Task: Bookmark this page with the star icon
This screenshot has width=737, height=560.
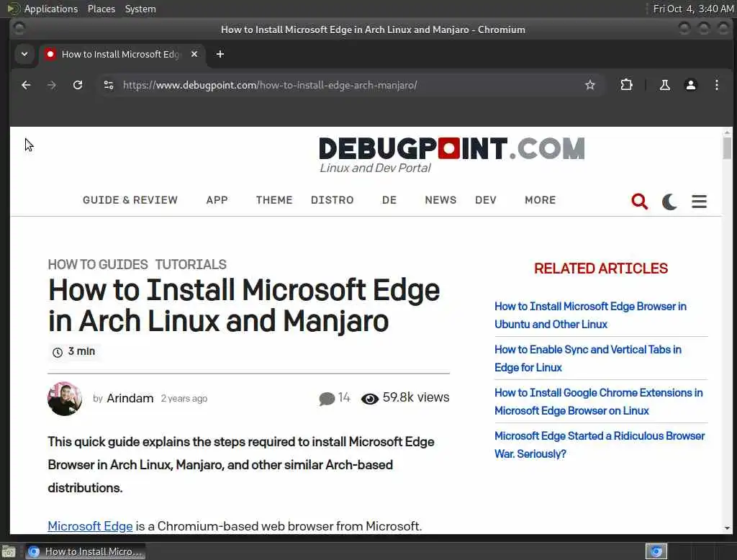Action: [x=590, y=85]
